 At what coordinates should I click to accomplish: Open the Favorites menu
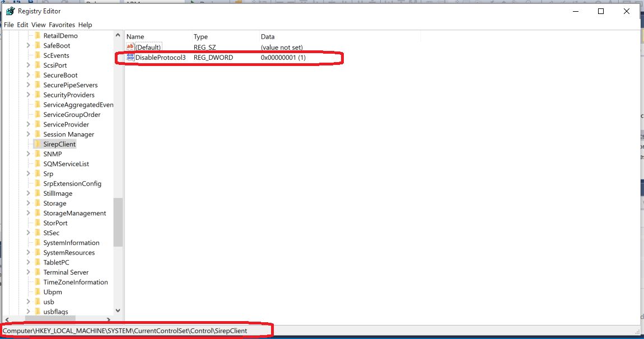click(62, 25)
